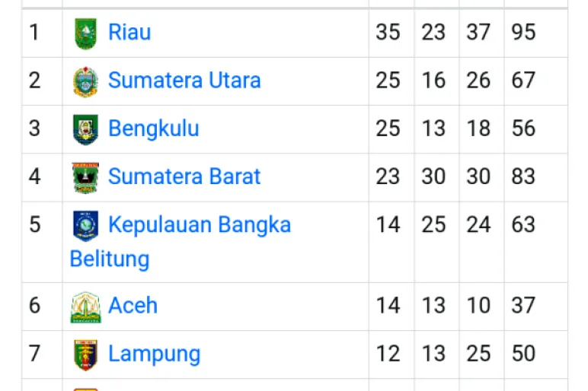Click the Riau province emblem icon
588x391 pixels.
coord(85,33)
